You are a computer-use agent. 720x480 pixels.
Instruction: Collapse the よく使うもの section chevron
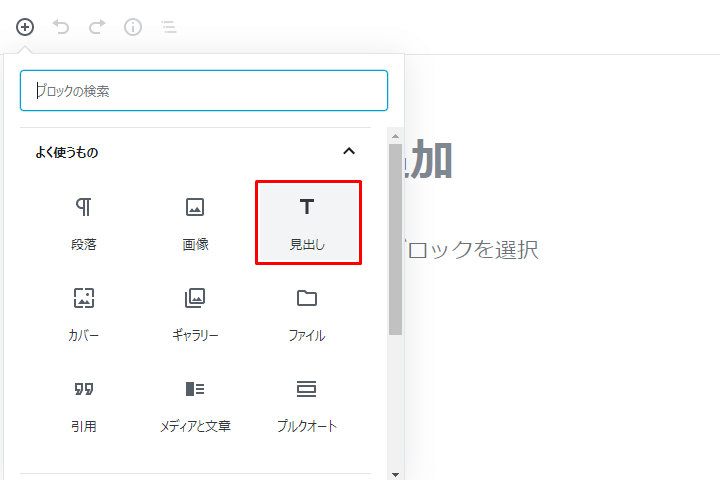tap(349, 151)
